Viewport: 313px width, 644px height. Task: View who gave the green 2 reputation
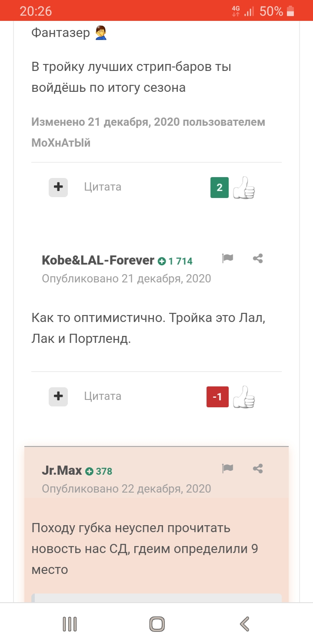(220, 188)
